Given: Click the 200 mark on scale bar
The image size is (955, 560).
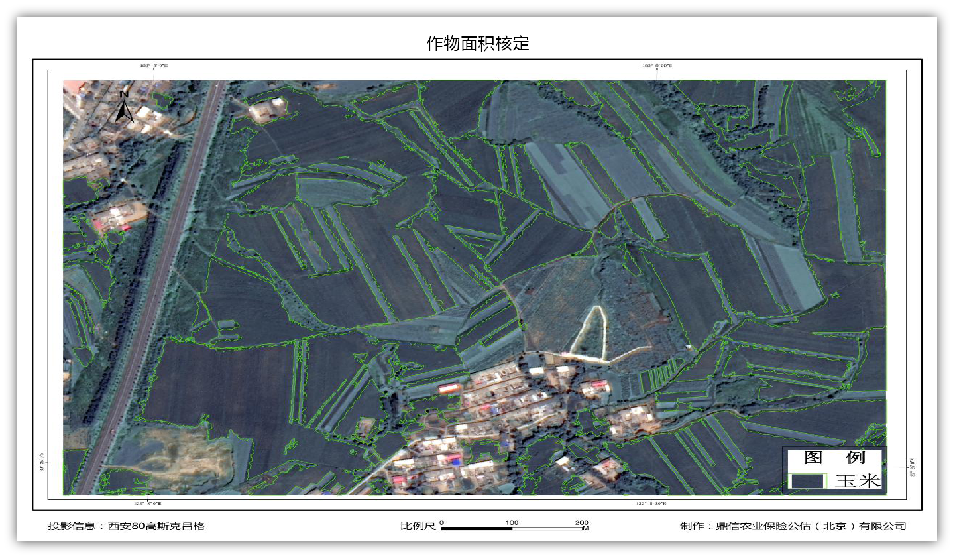Looking at the screenshot, I should (x=581, y=522).
